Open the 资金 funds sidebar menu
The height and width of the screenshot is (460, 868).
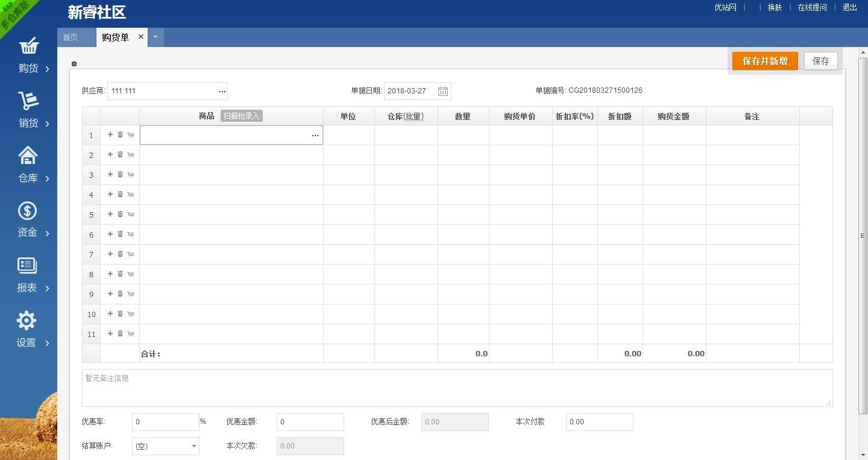point(28,220)
